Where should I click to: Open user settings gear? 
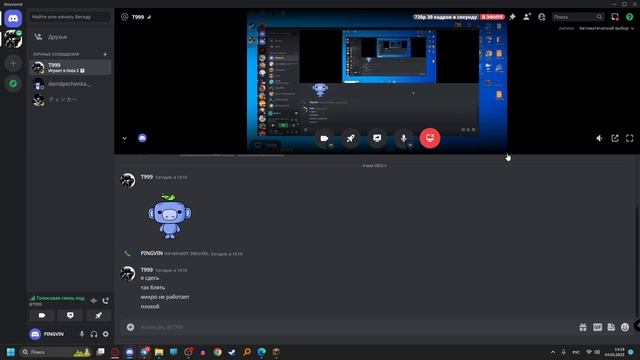coord(106,334)
